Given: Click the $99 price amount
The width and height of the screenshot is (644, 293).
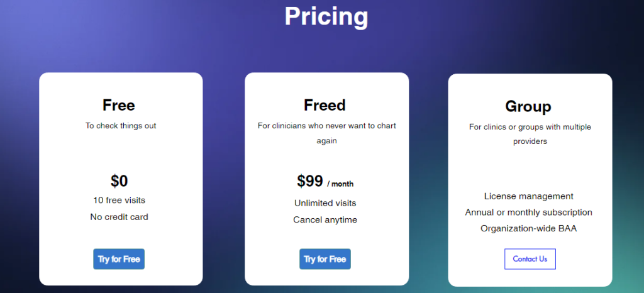Looking at the screenshot, I should 310,181.
